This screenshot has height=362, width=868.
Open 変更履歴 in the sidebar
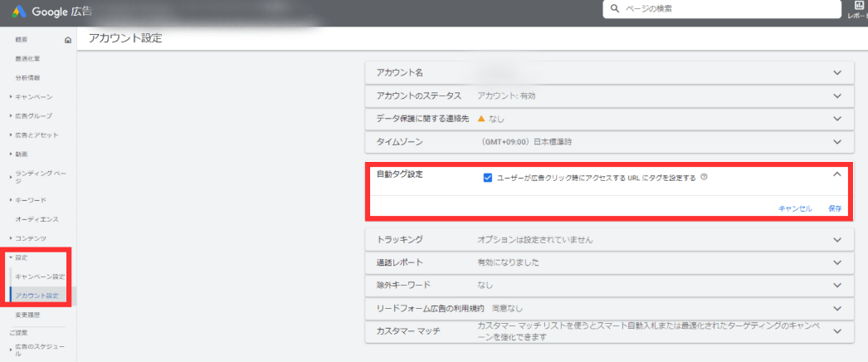27,315
